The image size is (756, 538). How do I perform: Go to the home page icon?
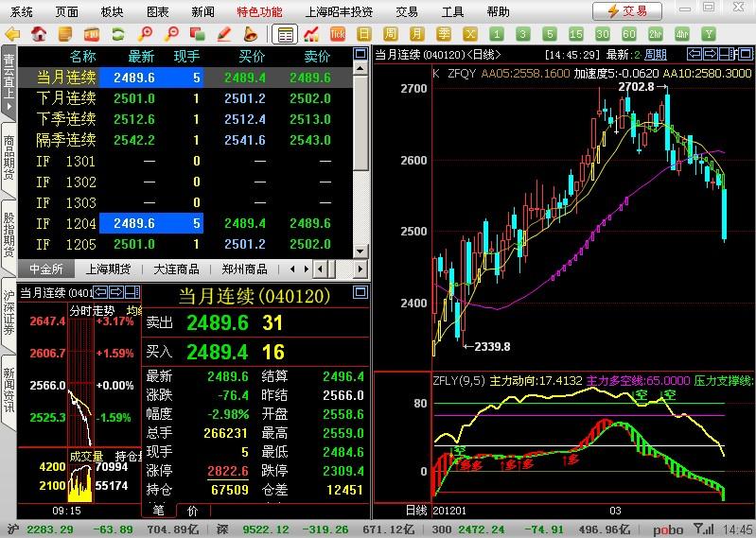click(x=39, y=34)
